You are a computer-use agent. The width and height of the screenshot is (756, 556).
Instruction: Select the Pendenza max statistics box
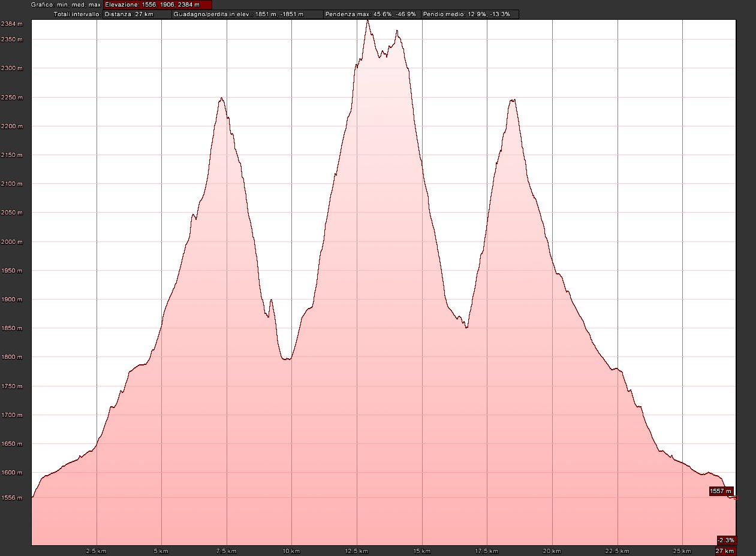point(371,14)
